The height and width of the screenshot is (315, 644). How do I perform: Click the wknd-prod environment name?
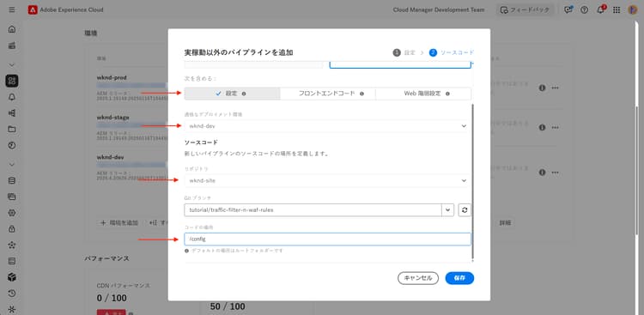point(112,77)
